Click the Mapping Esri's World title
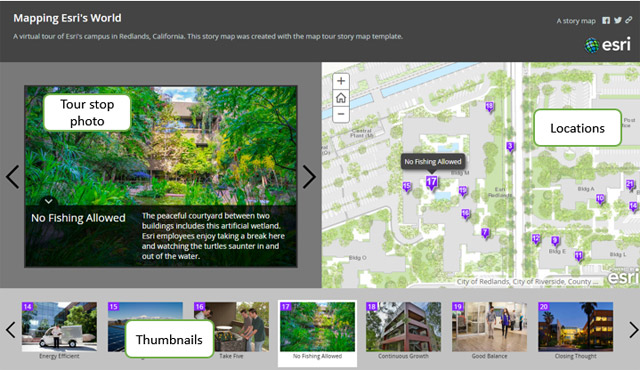Viewport: 640px width, 370px height. (x=67, y=18)
